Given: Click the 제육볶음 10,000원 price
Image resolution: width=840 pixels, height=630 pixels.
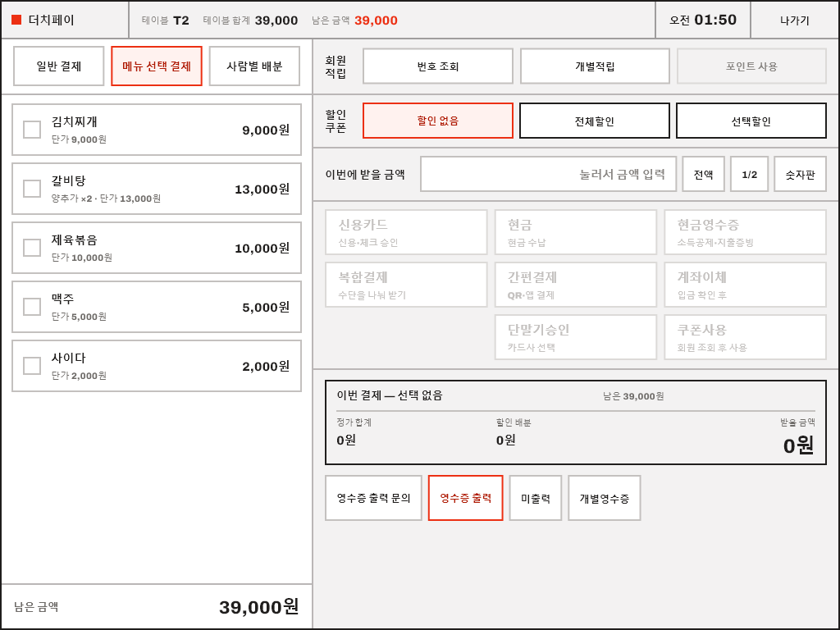Looking at the screenshot, I should coord(262,248).
